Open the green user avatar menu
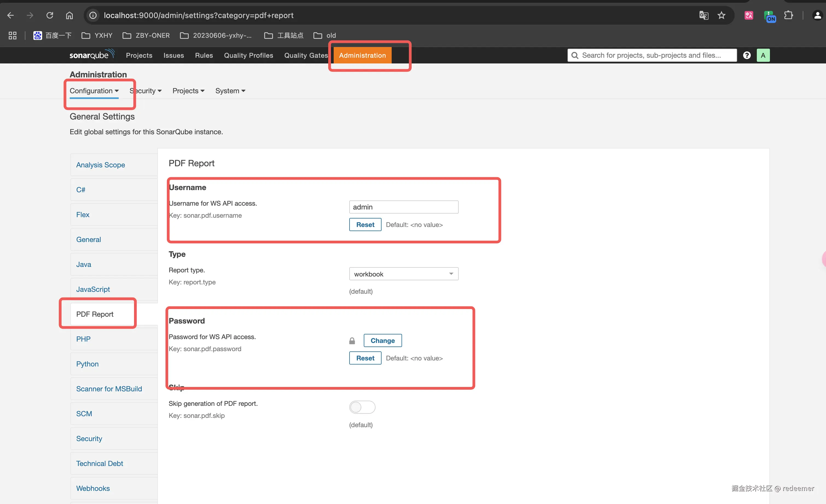 pos(763,55)
